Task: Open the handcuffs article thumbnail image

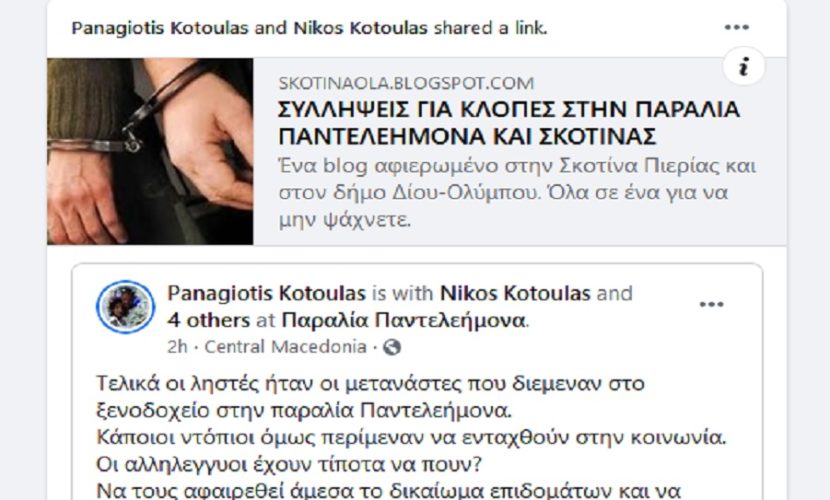Action: pos(150,151)
